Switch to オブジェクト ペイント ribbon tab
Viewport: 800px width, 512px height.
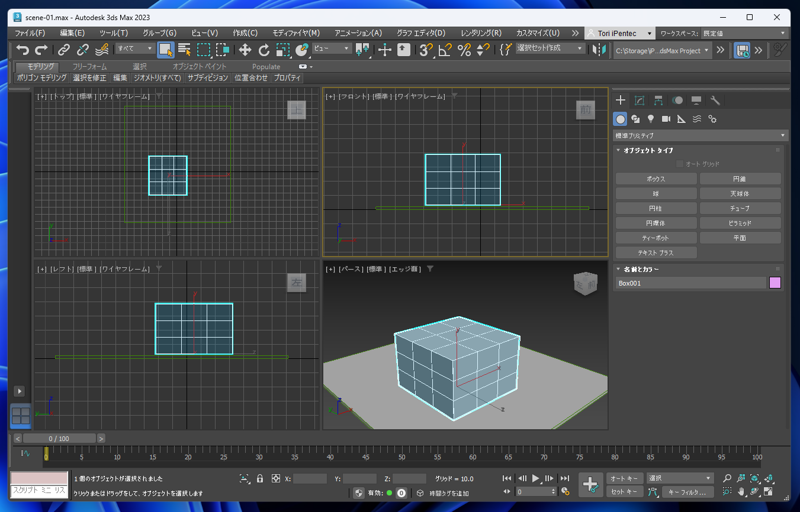tap(198, 67)
